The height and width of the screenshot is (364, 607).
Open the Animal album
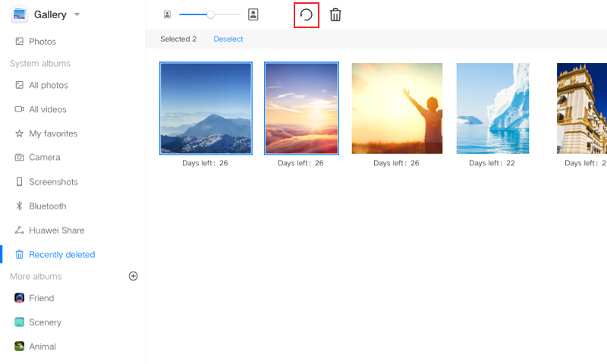click(42, 347)
